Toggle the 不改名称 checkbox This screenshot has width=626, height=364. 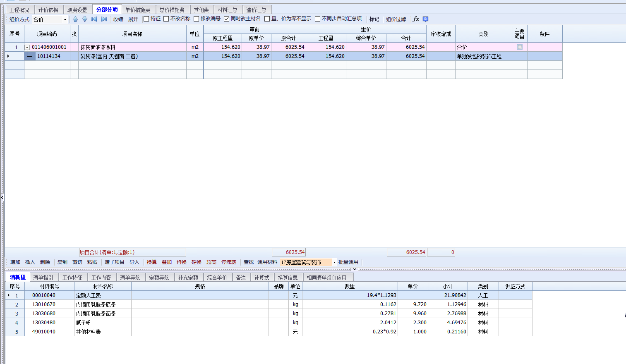click(166, 19)
